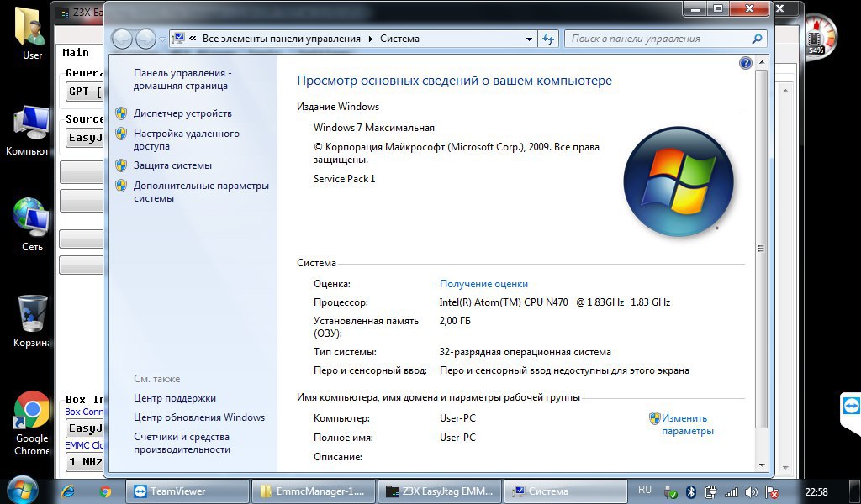Open the TeamViewer side panel tab
This screenshot has width=861, height=504.
pyautogui.click(x=851, y=407)
